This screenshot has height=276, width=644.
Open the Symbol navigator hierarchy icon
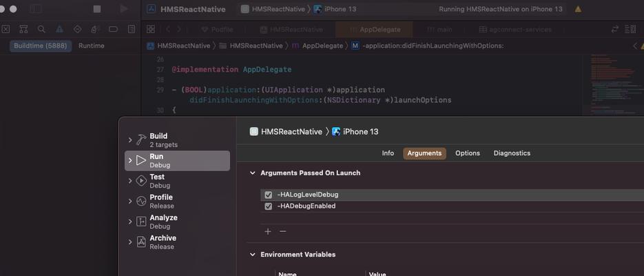tap(23, 29)
